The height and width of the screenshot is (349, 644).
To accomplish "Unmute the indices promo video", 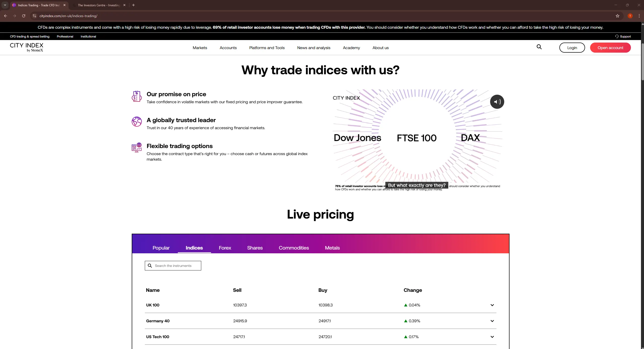I will pos(496,101).
